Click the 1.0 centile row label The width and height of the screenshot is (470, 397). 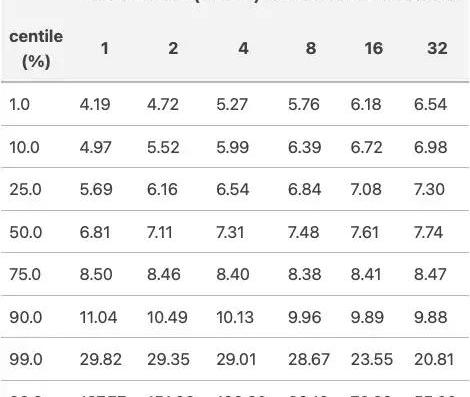[x=20, y=104]
